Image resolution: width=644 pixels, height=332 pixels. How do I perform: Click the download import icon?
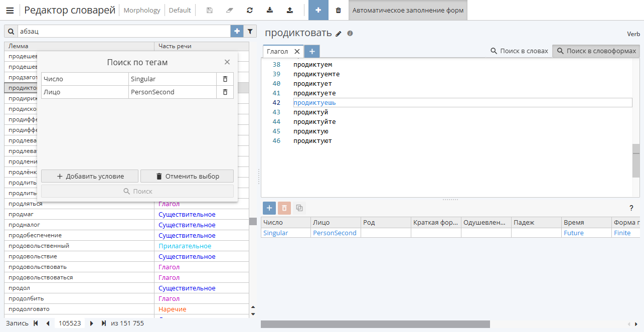point(270,10)
